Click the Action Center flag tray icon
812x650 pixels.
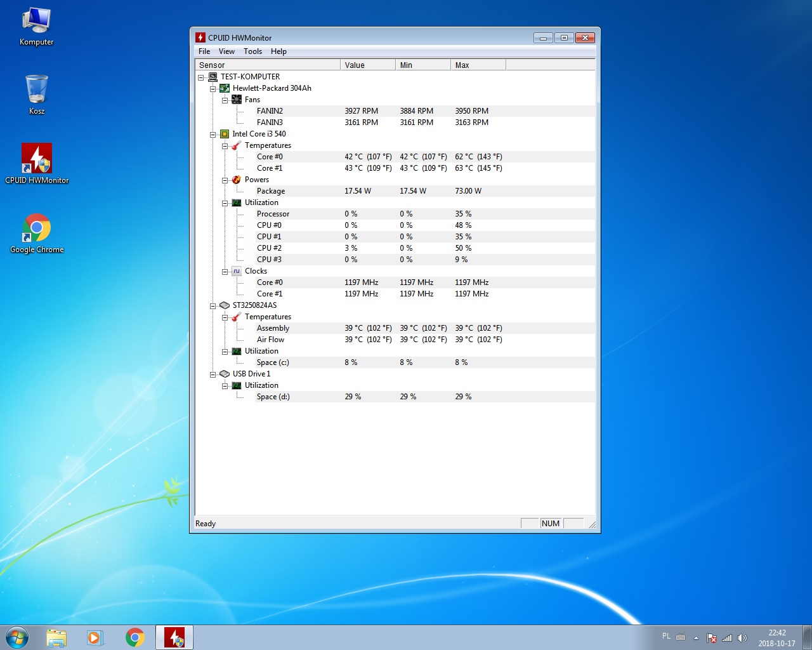[x=712, y=638]
